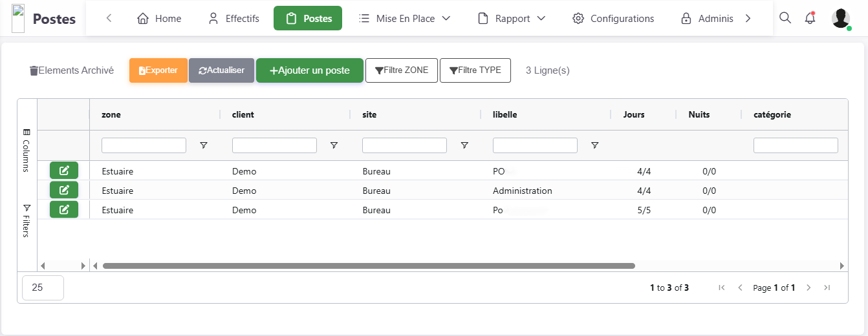Open the Configurations menu item
Image resolution: width=868 pixels, height=336 pixels.
coord(613,18)
